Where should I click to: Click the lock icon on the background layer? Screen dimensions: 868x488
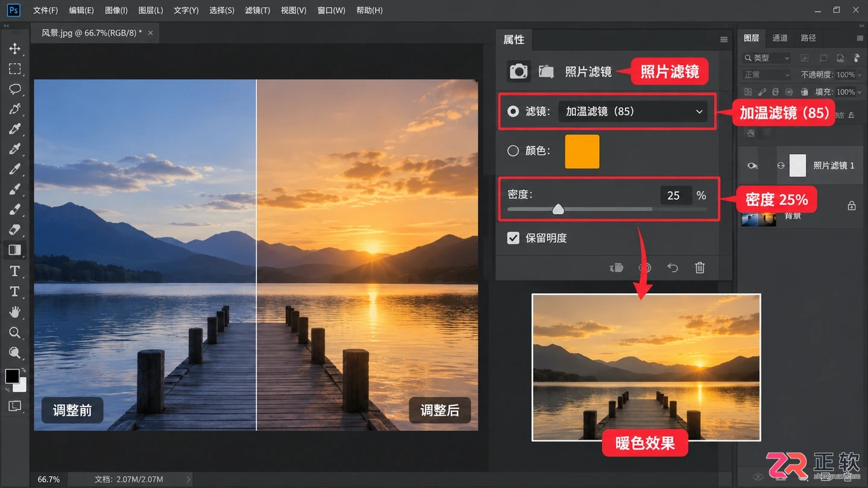click(x=852, y=206)
